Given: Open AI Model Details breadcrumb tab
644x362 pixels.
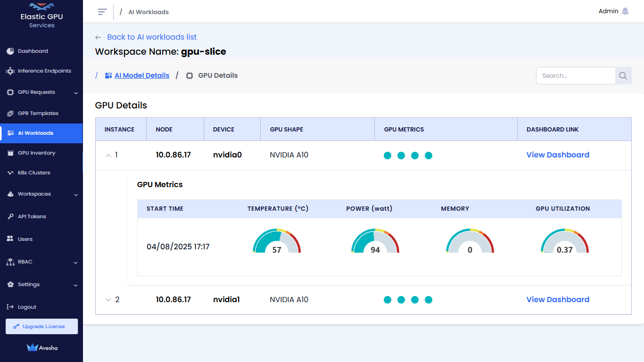Looking at the screenshot, I should pos(141,75).
